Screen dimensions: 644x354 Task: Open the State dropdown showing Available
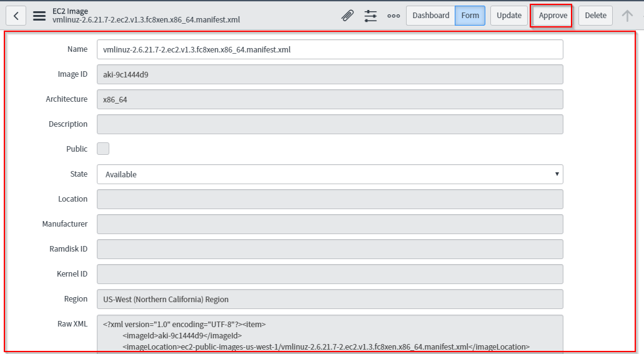(x=330, y=174)
